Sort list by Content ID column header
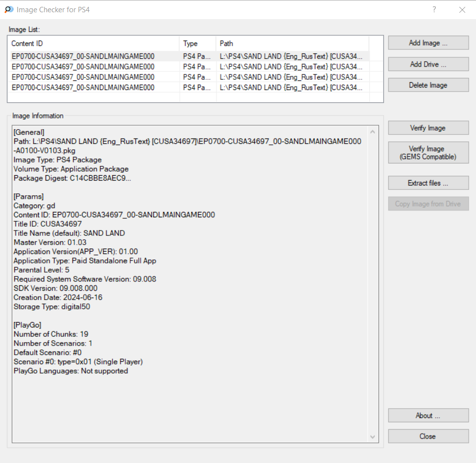The height and width of the screenshot is (463, 476). pyautogui.click(x=95, y=44)
